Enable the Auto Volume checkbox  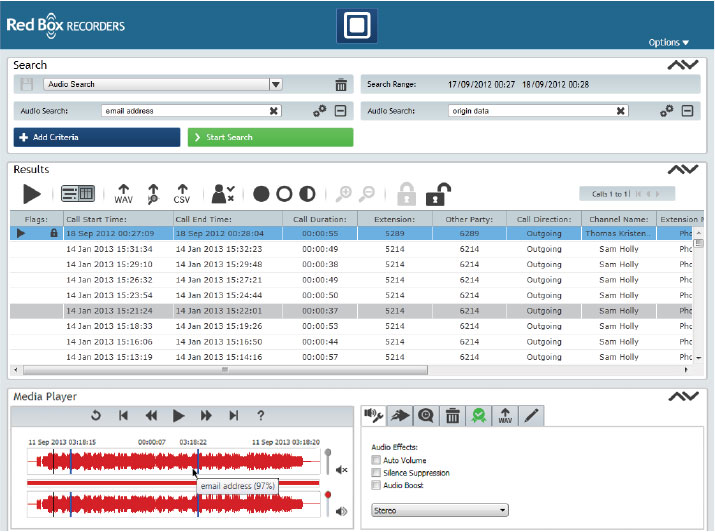click(x=376, y=460)
